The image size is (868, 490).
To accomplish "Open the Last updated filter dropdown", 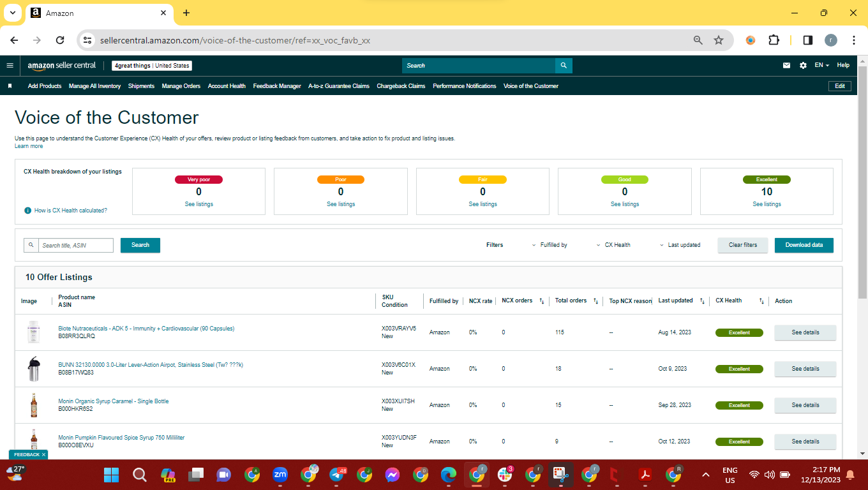I will click(x=680, y=245).
